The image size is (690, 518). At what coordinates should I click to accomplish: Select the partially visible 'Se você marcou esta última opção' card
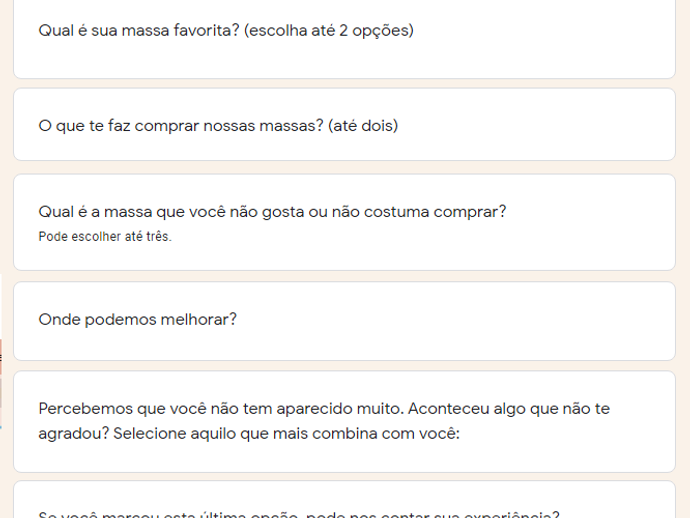(344, 500)
